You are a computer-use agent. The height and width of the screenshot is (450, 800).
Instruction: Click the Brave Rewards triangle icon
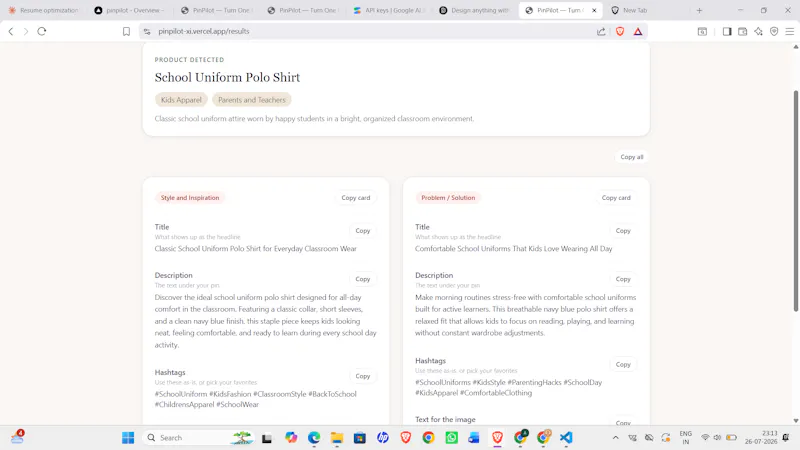(638, 31)
